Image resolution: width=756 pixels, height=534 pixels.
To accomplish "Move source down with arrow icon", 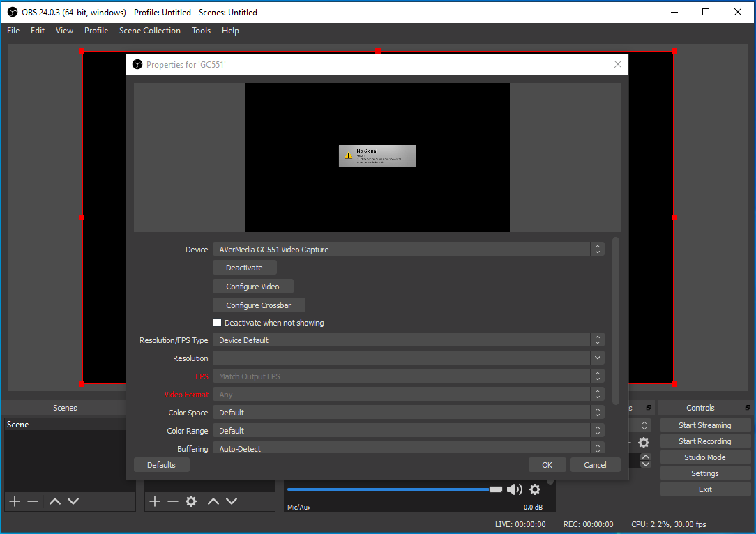I will (x=232, y=501).
